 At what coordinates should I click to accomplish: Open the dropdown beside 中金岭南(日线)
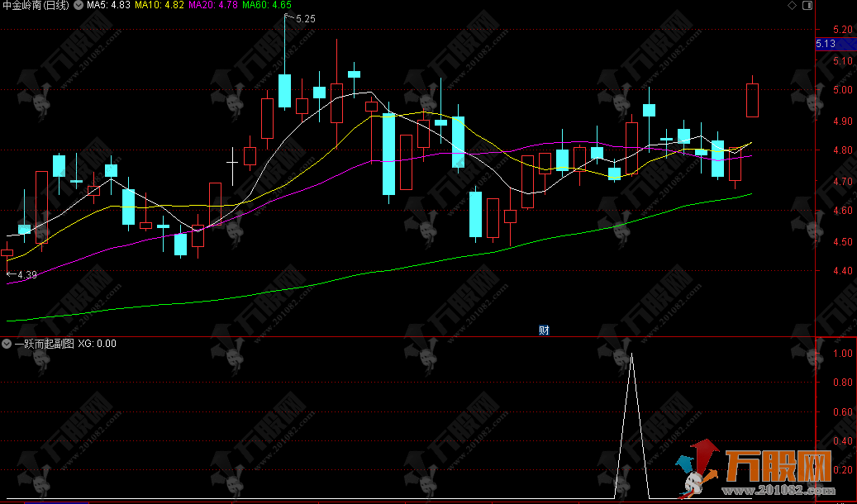79,6
